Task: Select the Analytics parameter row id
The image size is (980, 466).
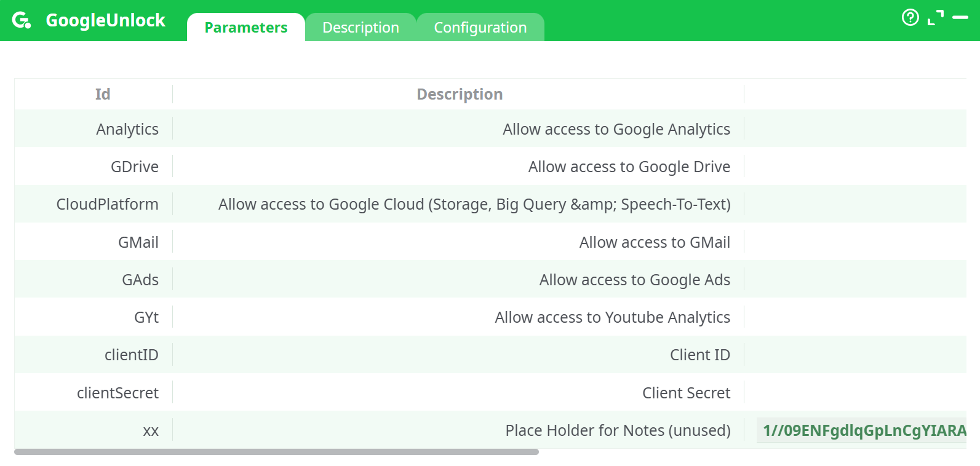Action: pos(127,129)
